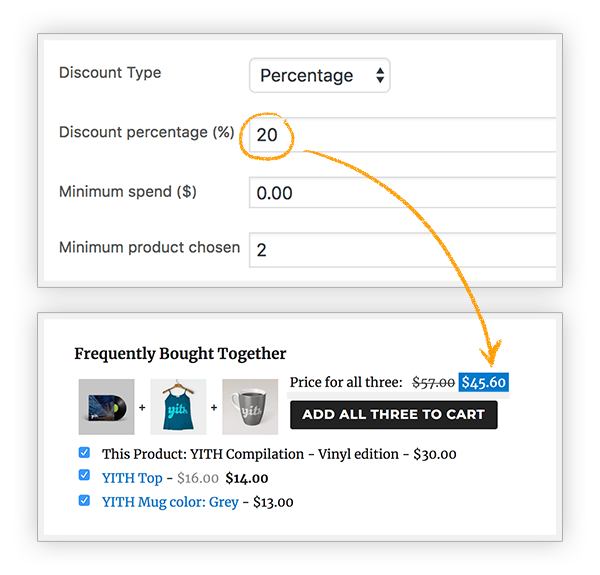The height and width of the screenshot is (575, 600).
Task: Toggle the YITH Top checkbox
Action: (84, 475)
